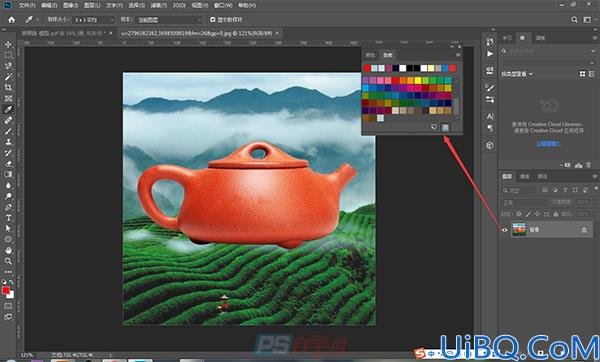Image resolution: width=600 pixels, height=362 pixels.
Task: Select the Eyedropper tool in toolbox
Action: point(8,109)
